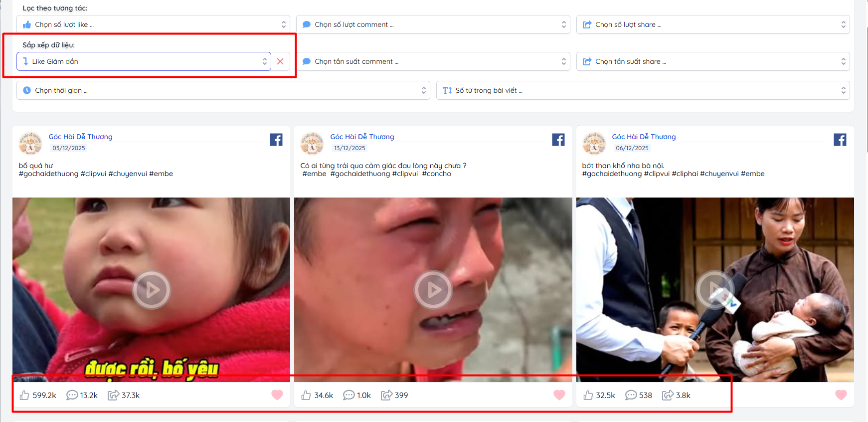Open the 'Số từ trong bài viết' dropdown
The image size is (868, 422).
[x=642, y=90]
